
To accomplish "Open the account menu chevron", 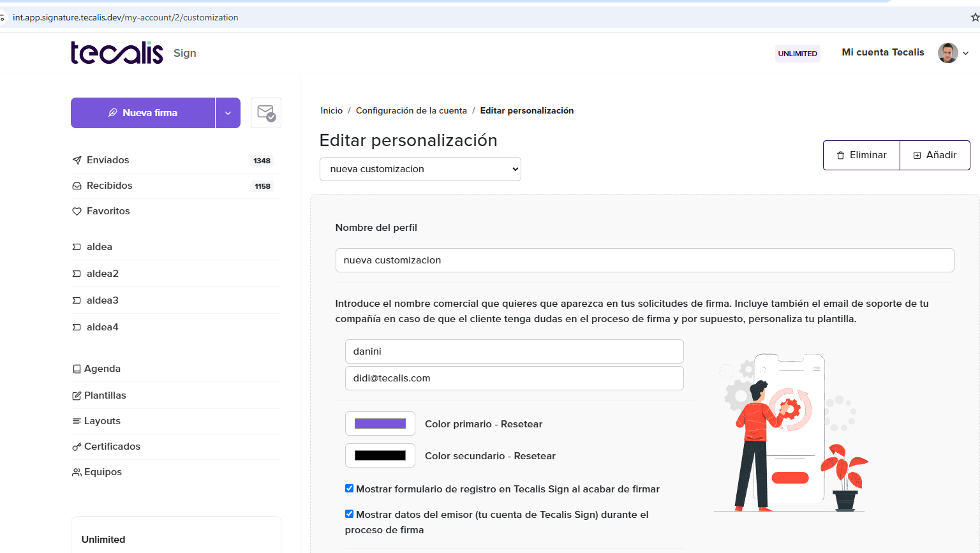I will pyautogui.click(x=966, y=54).
